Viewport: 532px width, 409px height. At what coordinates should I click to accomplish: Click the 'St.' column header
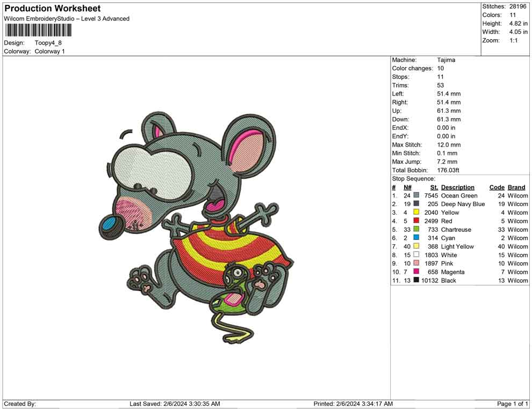434,187
